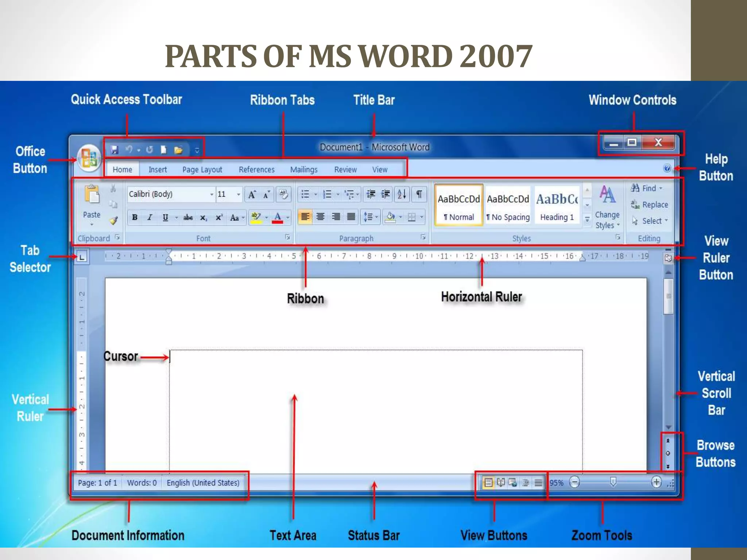This screenshot has width=747, height=560.
Task: Open the Change Styles menu
Action: coord(607,207)
